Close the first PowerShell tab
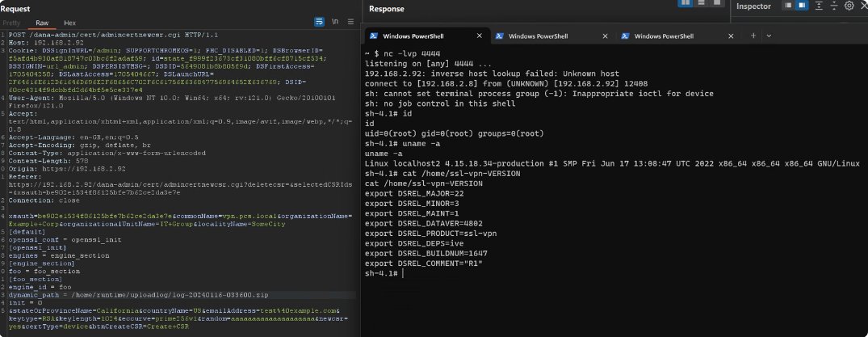 click(x=480, y=36)
